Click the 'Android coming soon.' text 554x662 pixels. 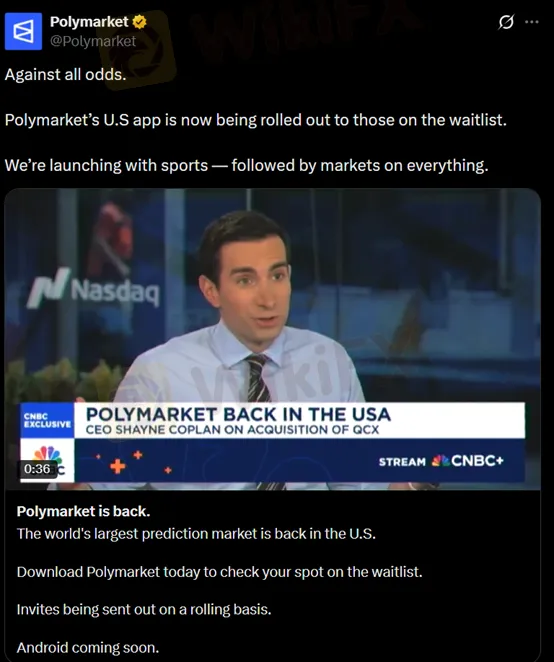tap(88, 647)
